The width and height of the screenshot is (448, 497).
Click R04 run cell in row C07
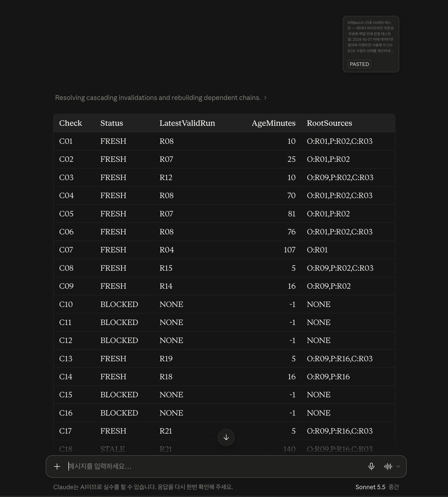(x=167, y=250)
